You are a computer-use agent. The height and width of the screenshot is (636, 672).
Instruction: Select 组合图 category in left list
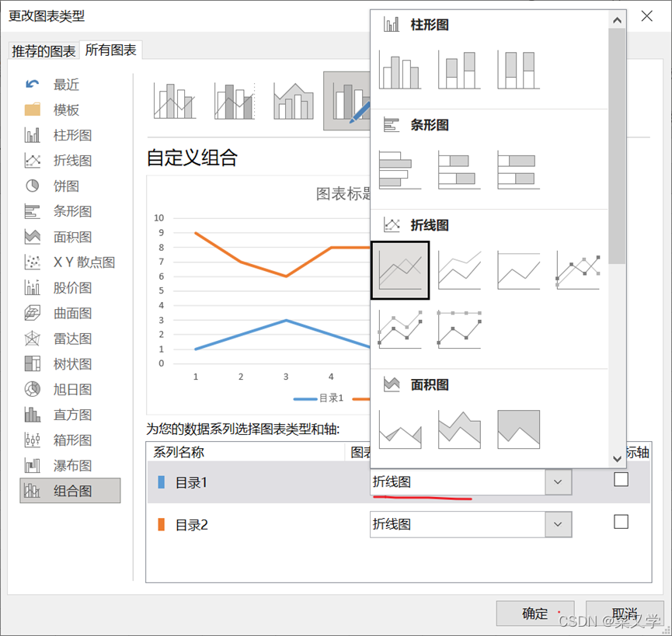[70, 491]
